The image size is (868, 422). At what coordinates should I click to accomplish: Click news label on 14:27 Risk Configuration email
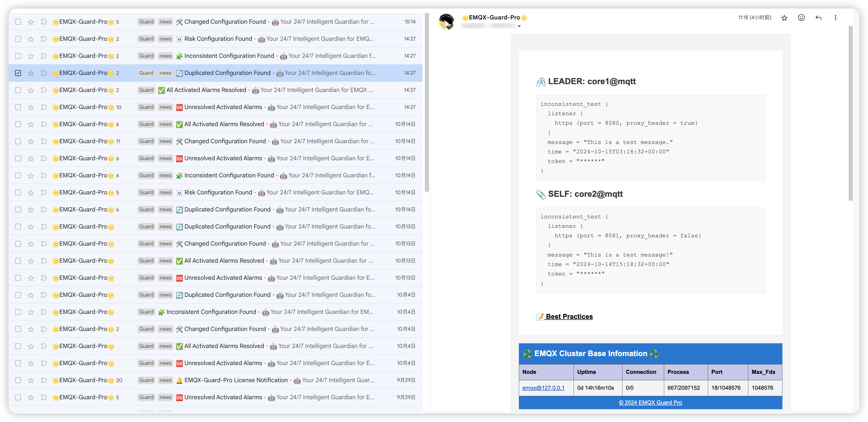click(165, 39)
